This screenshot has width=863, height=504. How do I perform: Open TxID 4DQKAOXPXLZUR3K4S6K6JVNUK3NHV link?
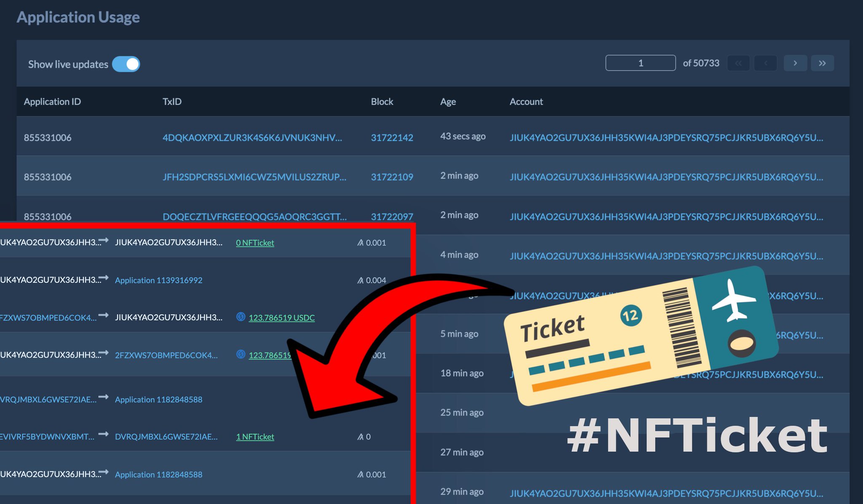tap(252, 138)
